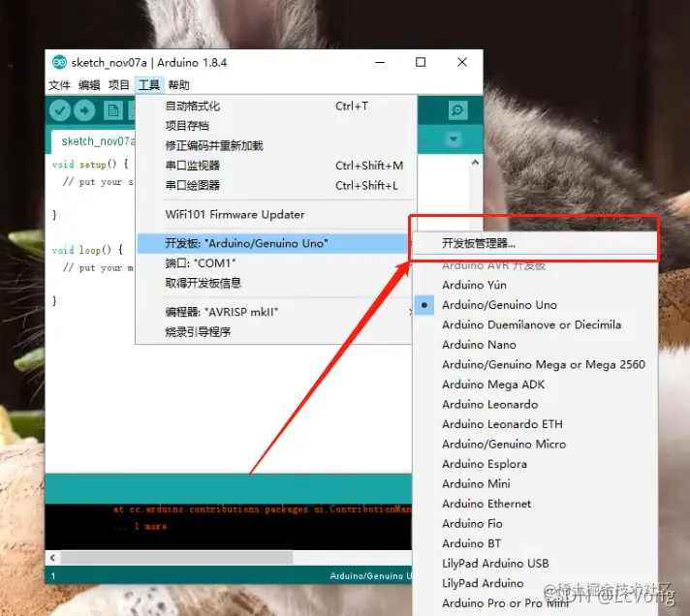
Task: Click the New sketch page icon
Action: (113, 110)
